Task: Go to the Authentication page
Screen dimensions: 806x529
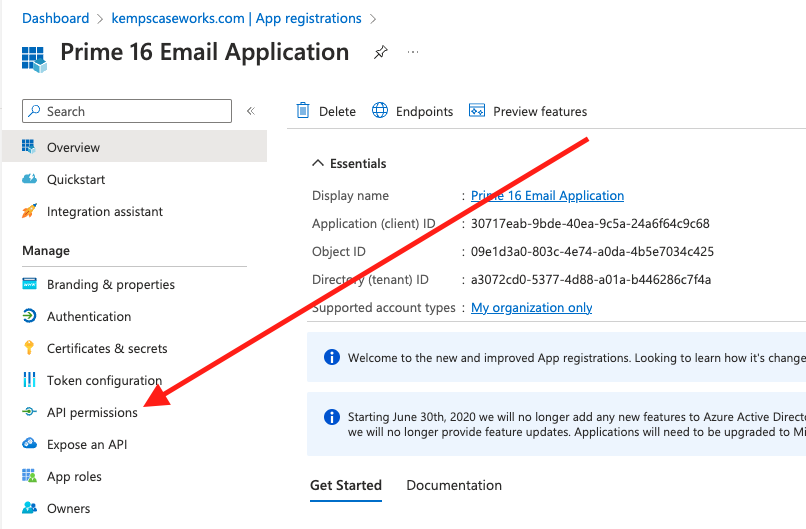Action: [x=88, y=316]
